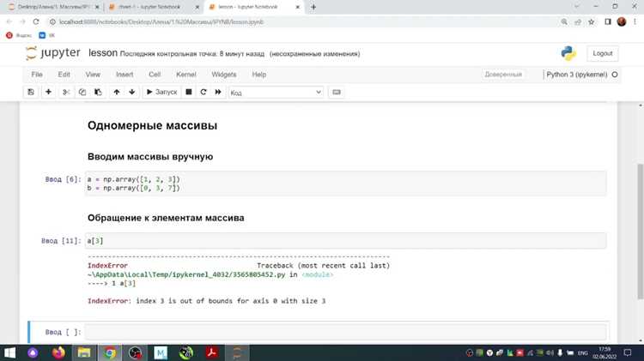Open the browser three-dot menu
644x361 pixels.
tap(635, 21)
